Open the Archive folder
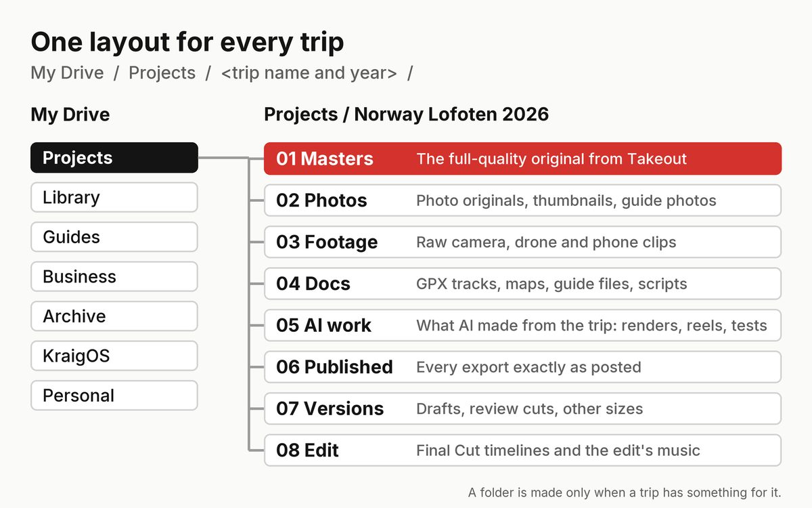812x508 pixels. (114, 316)
